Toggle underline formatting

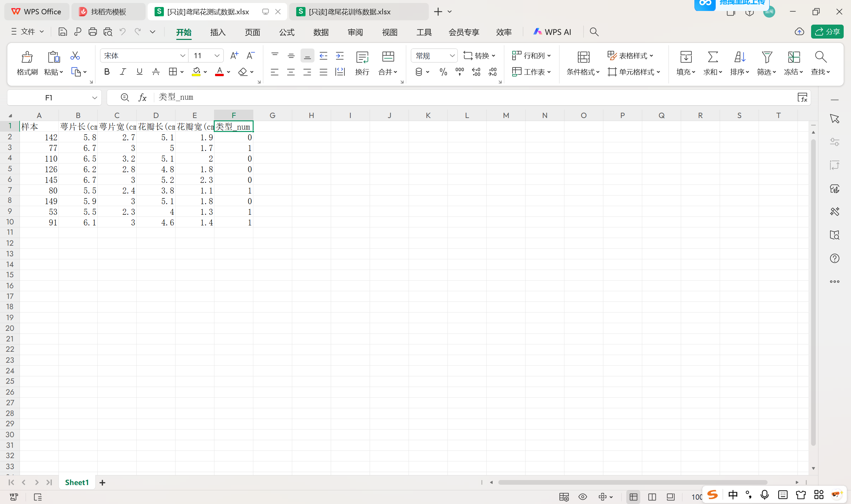click(139, 72)
